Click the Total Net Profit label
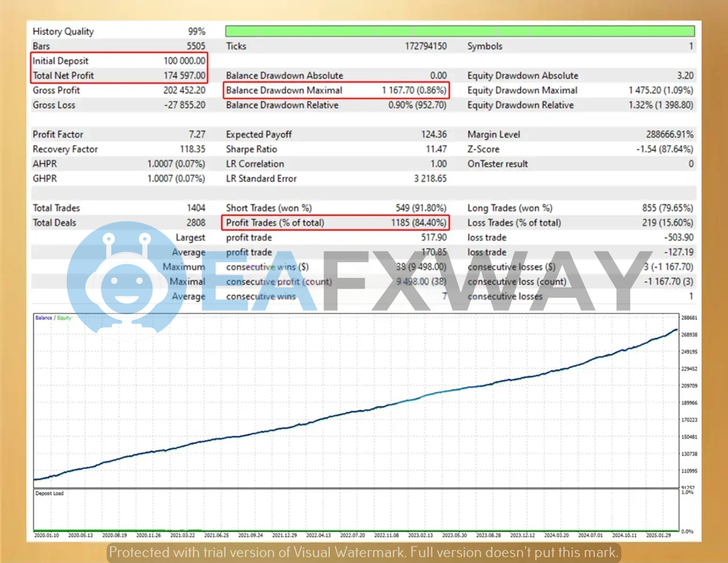The image size is (728, 563). [63, 75]
